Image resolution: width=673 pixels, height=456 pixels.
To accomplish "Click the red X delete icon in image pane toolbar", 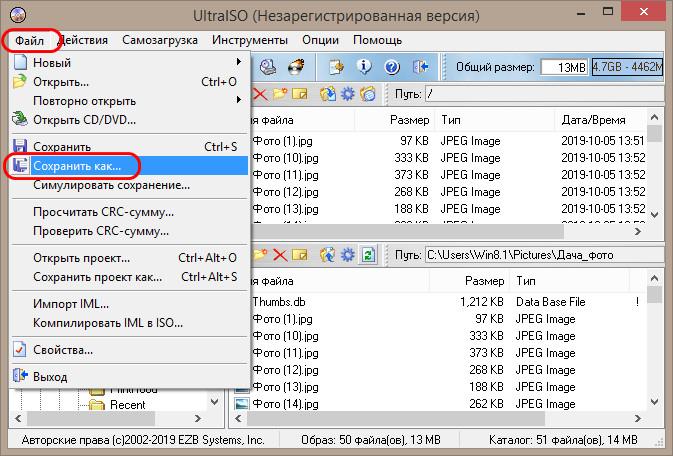I will [260, 94].
